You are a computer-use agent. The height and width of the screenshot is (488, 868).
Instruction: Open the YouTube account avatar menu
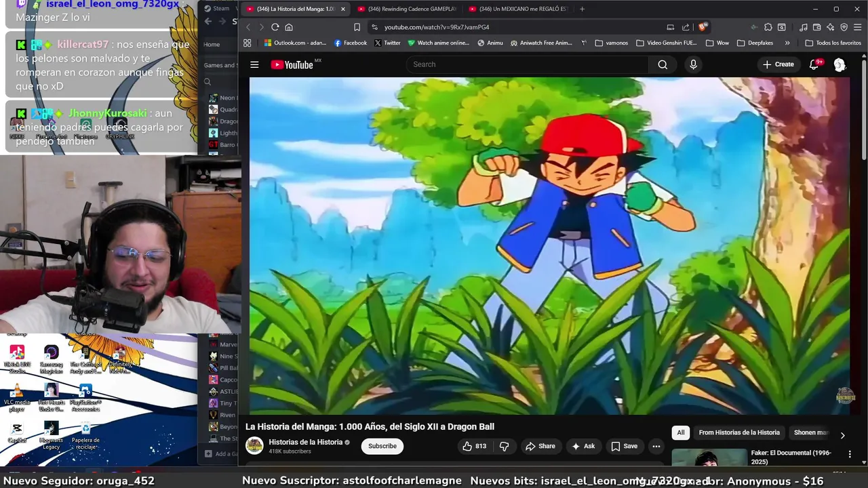point(840,64)
